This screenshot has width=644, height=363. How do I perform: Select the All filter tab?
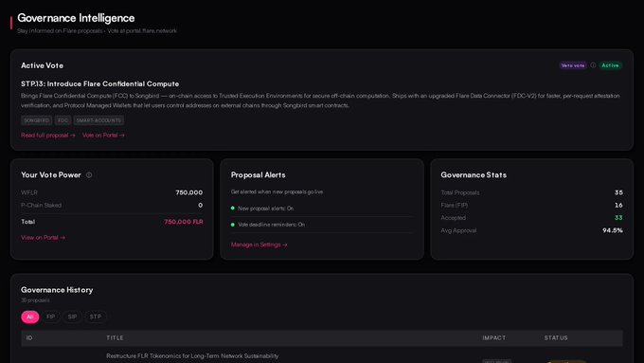tap(30, 317)
